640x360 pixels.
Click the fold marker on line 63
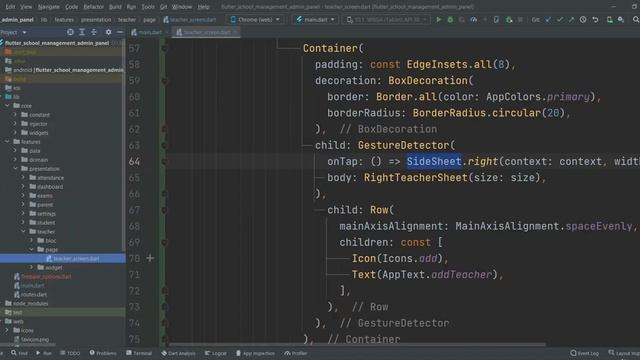(x=164, y=145)
